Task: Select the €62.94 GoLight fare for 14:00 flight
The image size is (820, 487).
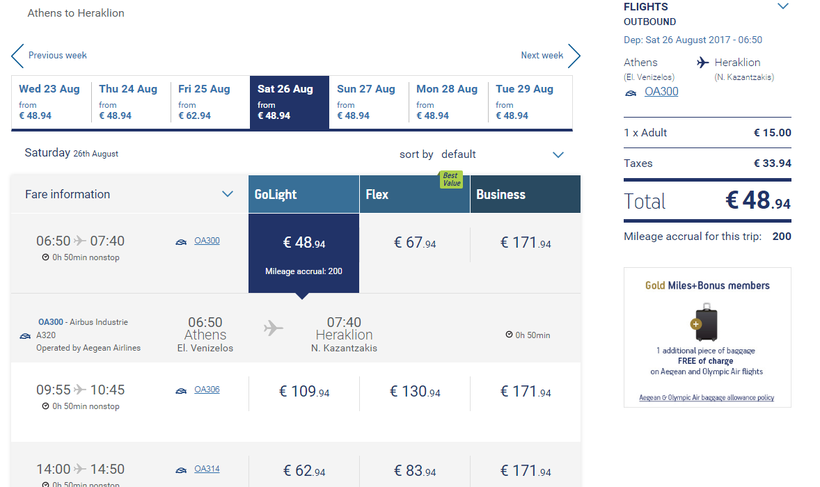Action: 304,471
